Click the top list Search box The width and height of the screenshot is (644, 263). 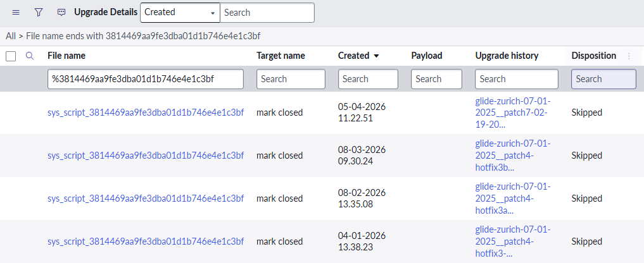click(x=267, y=12)
